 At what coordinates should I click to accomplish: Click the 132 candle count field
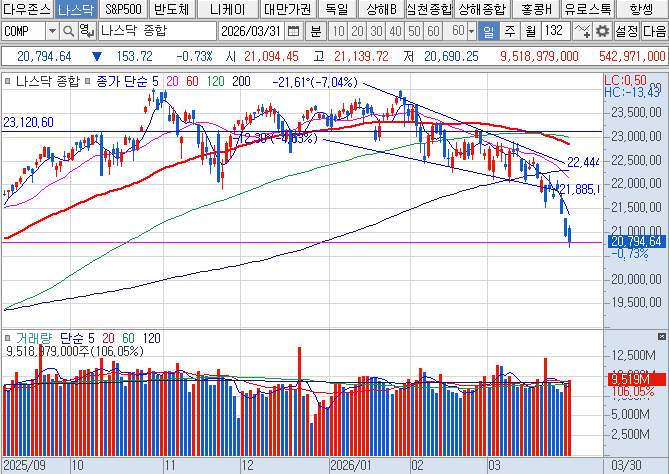[556, 31]
